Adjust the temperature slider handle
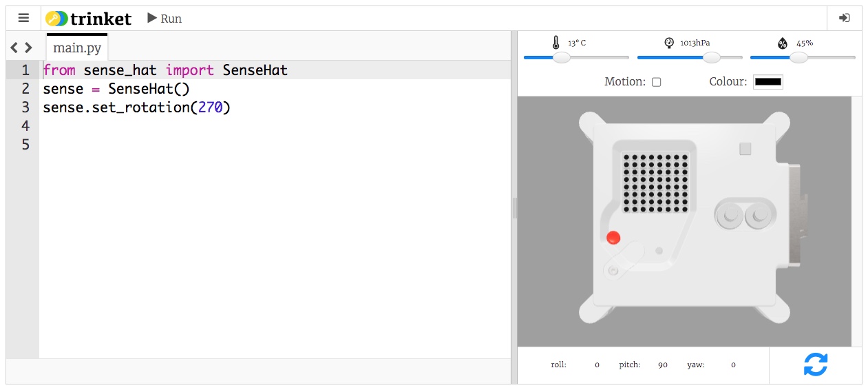The image size is (868, 390). pyautogui.click(x=562, y=58)
